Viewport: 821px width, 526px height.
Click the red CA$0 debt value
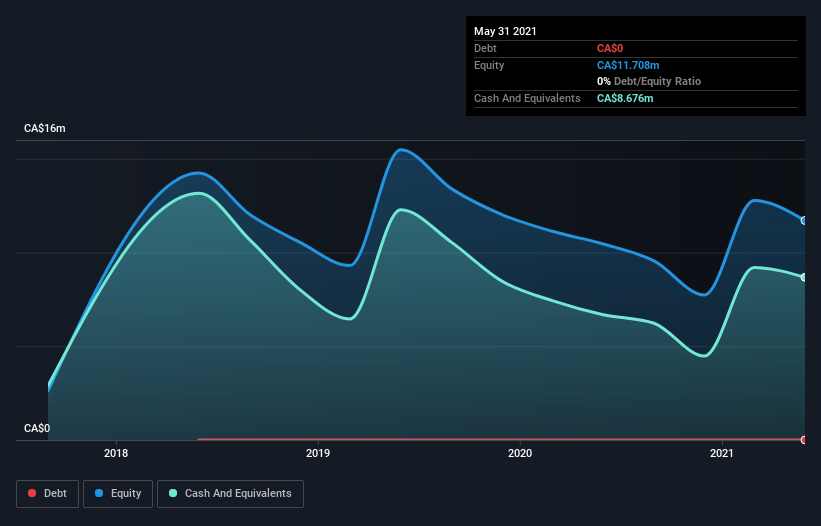[610, 48]
